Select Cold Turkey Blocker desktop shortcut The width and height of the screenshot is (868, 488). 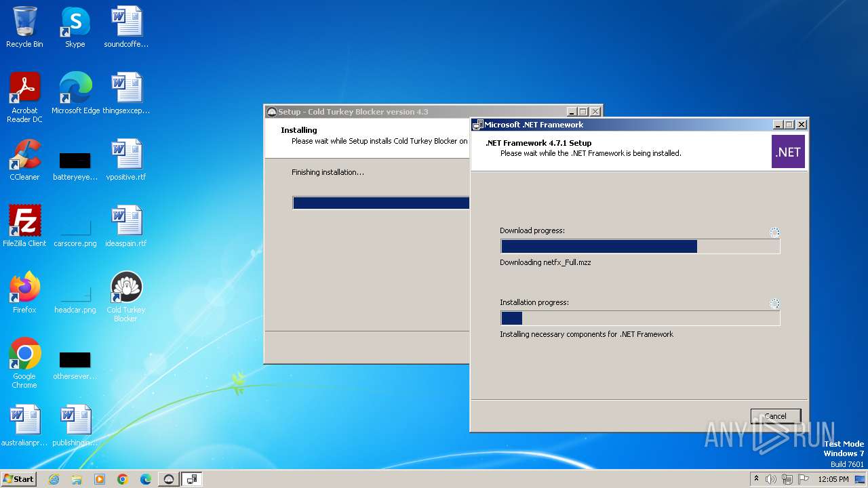click(126, 297)
